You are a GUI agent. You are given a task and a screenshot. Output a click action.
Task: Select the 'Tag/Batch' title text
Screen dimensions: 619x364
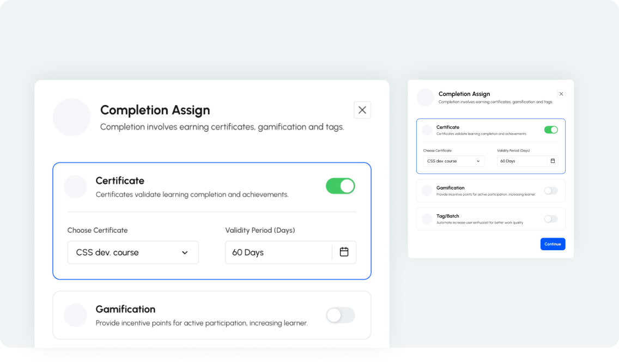(448, 216)
